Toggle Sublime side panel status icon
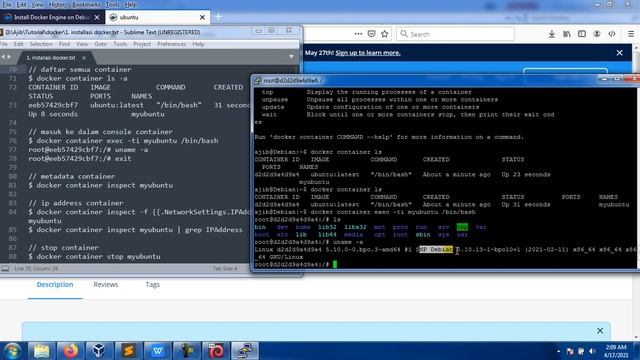Viewport: 640px width, 360px height. (5, 269)
